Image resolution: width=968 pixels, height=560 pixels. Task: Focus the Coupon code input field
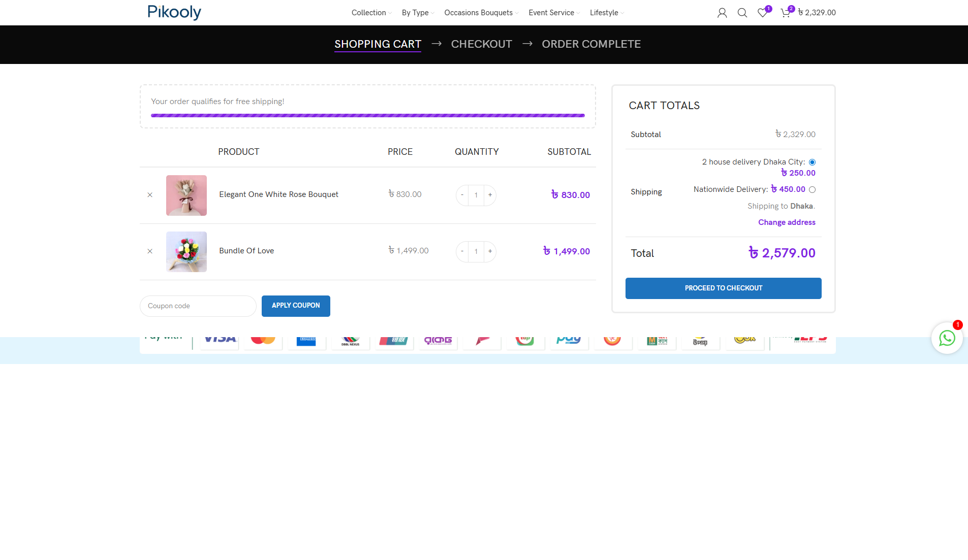coord(198,306)
